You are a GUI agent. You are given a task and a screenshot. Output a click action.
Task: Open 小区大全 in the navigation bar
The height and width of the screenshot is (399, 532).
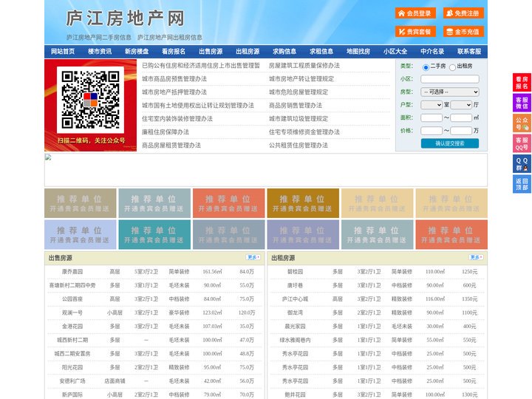395,52
